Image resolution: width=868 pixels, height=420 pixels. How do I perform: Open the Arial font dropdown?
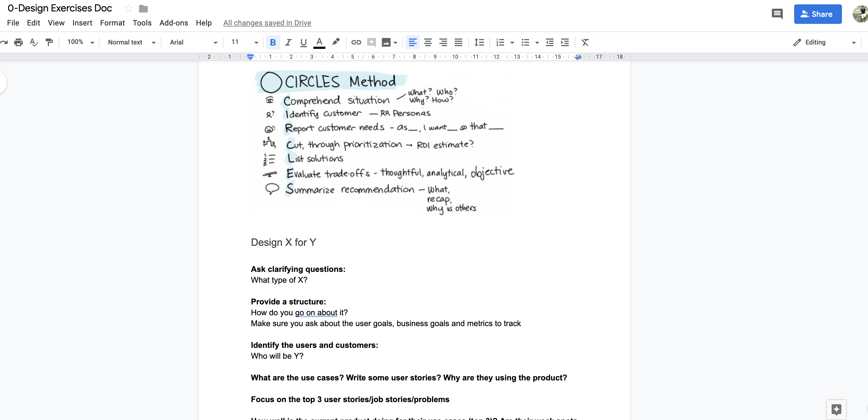194,42
